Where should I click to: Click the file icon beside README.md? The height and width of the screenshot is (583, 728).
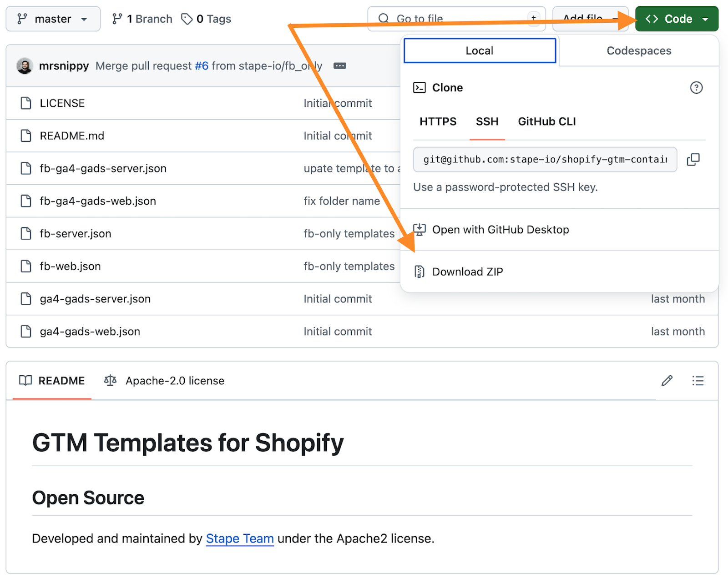click(x=26, y=136)
